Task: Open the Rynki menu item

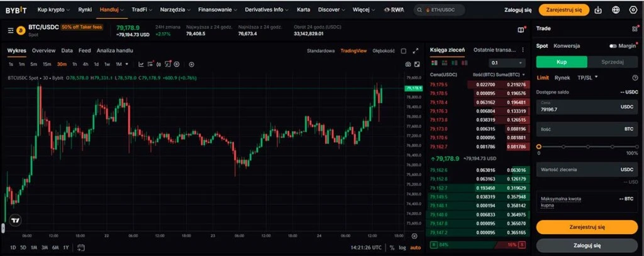Action: [x=85, y=9]
